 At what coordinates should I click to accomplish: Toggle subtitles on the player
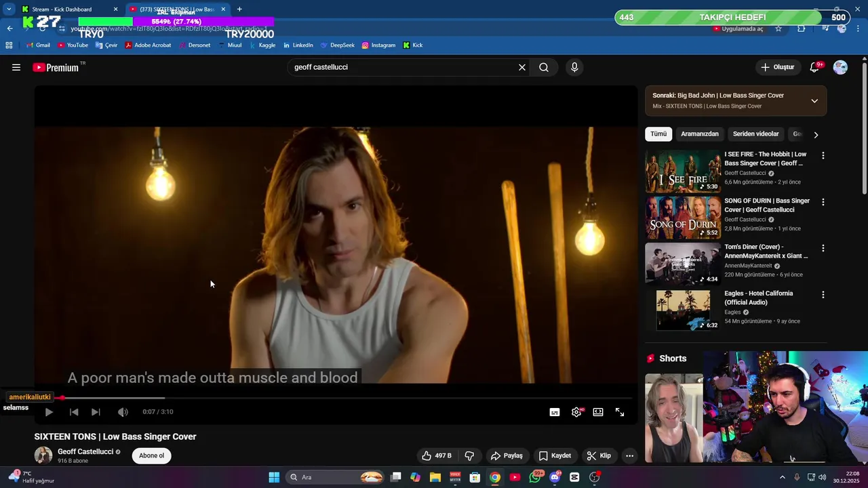point(555,412)
